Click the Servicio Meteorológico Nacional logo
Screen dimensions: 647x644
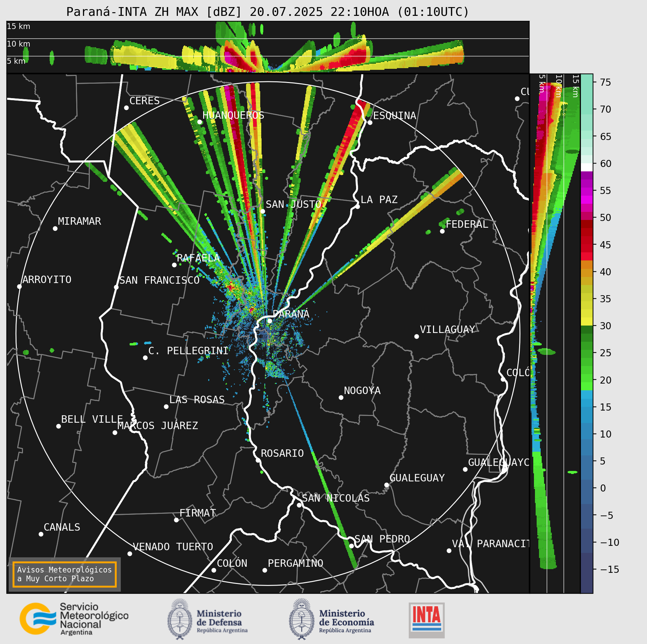tap(74, 619)
